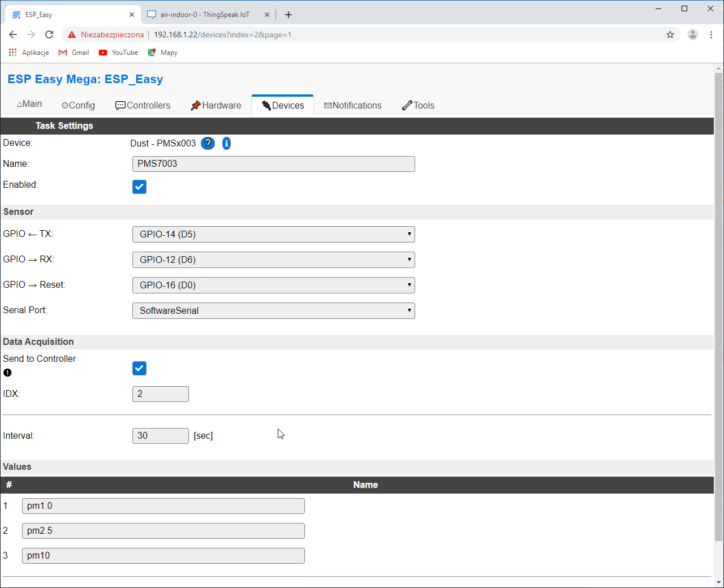
Task: Click the pm1.0 value name field
Action: click(163, 506)
